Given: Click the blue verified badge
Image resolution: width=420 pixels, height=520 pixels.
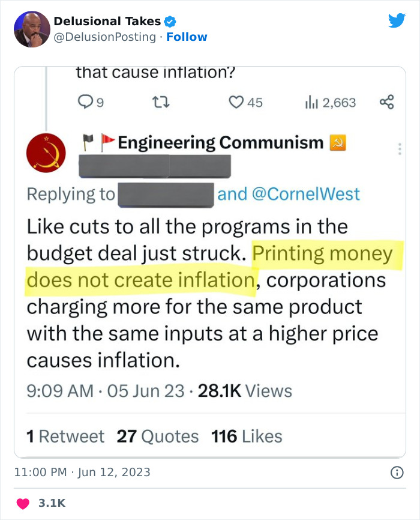Looking at the screenshot, I should coord(170,22).
